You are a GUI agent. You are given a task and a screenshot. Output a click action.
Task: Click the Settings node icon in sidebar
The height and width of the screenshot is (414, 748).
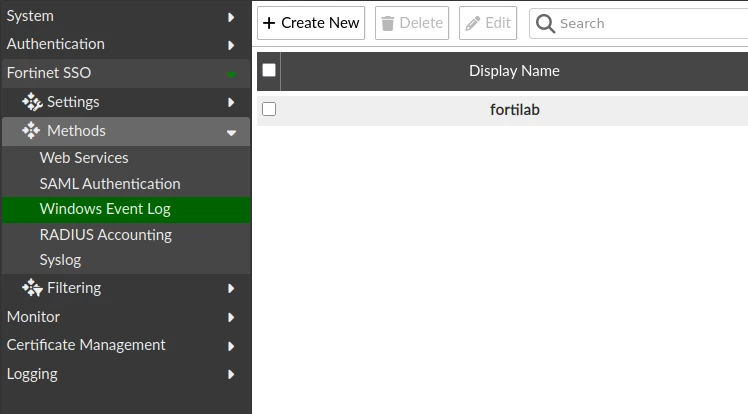point(32,102)
